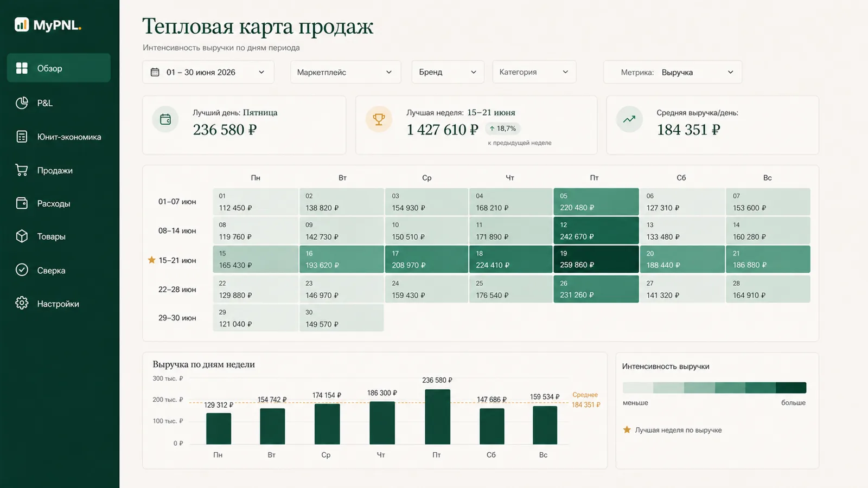868x488 pixels.
Task: Select the lightest intensity legend swatch
Action: (638, 388)
